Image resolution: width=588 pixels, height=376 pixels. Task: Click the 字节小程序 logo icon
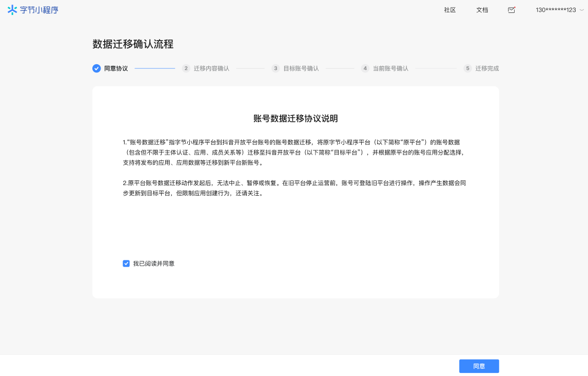(x=12, y=10)
